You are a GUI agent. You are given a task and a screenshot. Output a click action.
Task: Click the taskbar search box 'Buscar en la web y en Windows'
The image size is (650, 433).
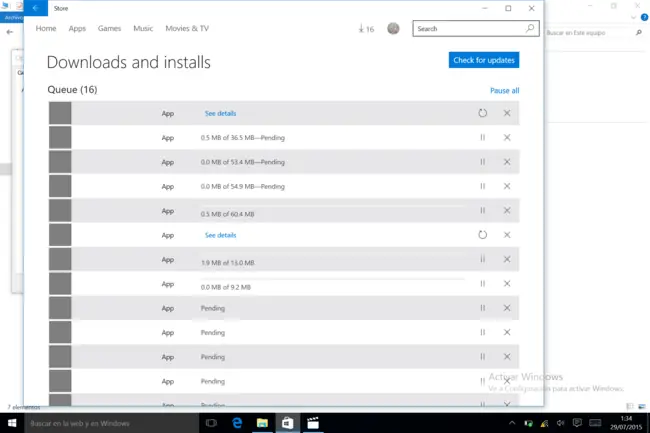click(x=112, y=423)
